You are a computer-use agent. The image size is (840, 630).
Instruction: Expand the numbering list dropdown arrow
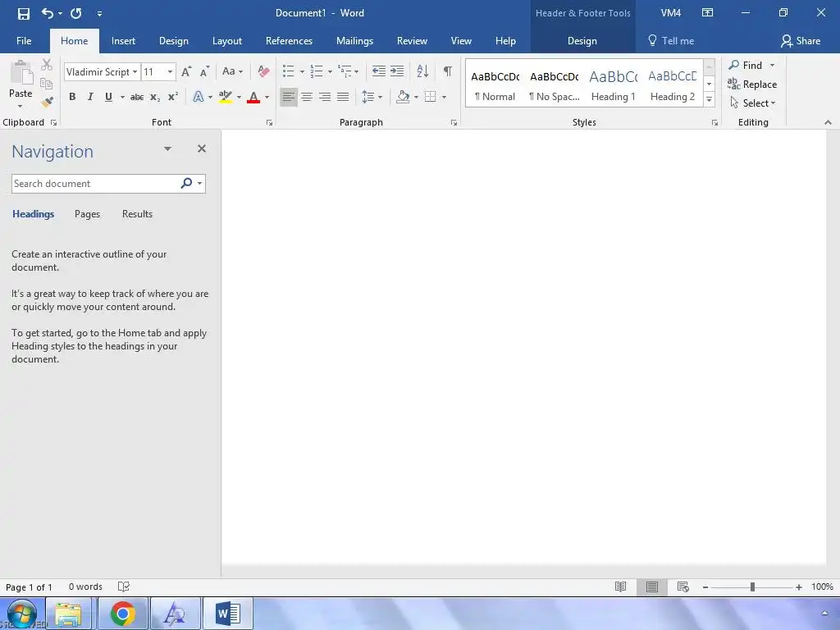pos(330,71)
